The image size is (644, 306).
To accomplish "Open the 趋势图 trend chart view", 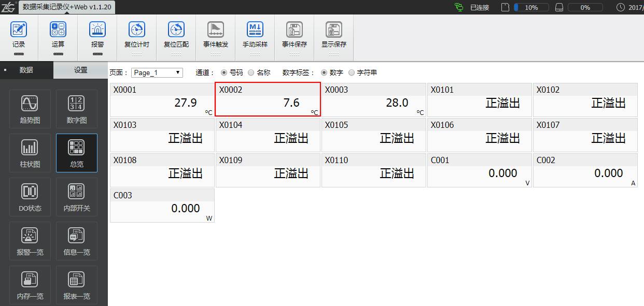I will click(30, 109).
